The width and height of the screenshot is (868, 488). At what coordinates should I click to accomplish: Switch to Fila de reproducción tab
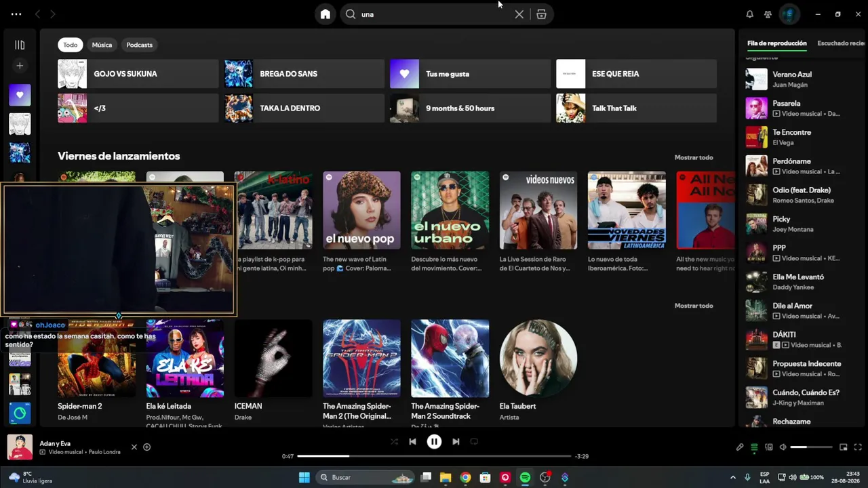point(777,43)
